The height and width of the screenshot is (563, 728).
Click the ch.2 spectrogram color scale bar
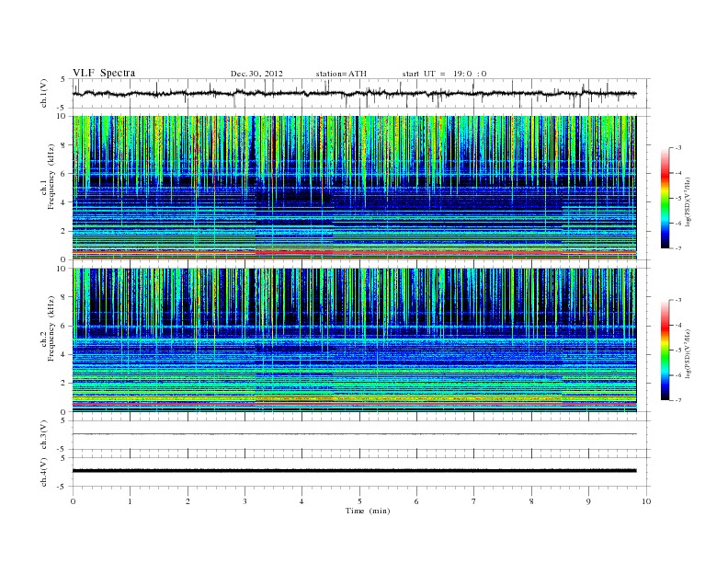665,350
